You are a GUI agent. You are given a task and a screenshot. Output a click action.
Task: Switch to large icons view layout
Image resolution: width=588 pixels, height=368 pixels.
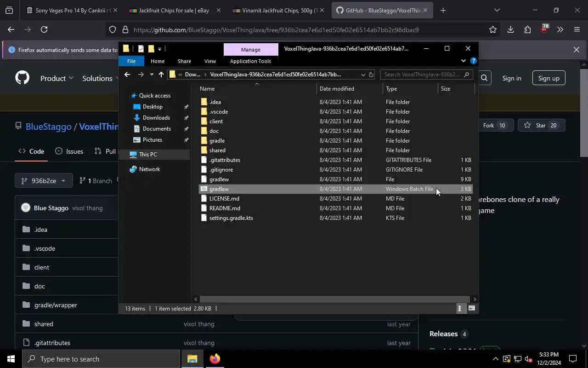(x=471, y=309)
